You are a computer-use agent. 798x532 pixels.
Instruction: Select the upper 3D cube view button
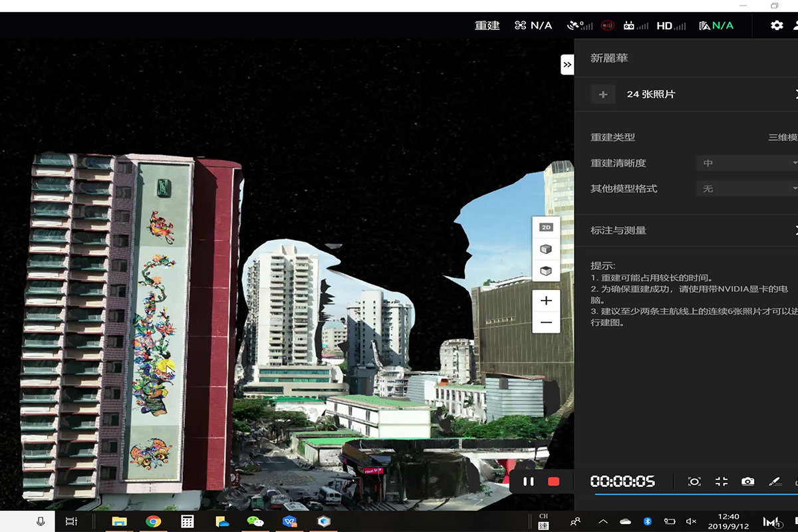[546, 249]
